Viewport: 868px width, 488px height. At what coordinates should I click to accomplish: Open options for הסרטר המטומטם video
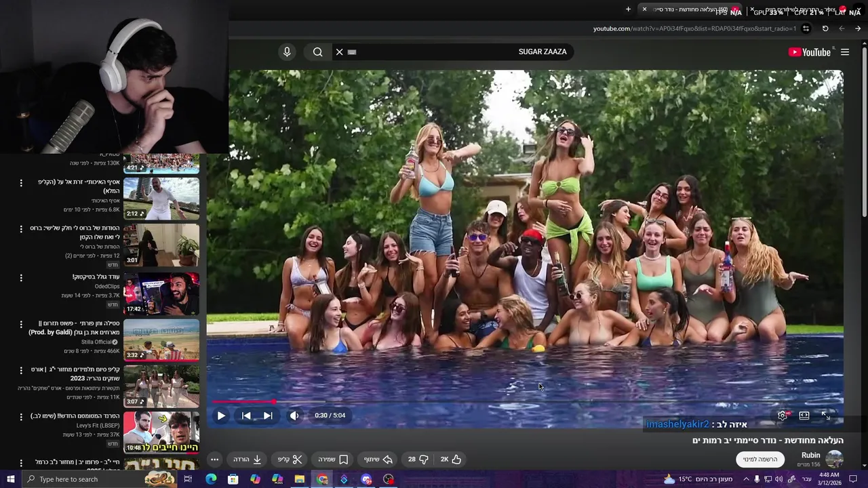click(21, 418)
